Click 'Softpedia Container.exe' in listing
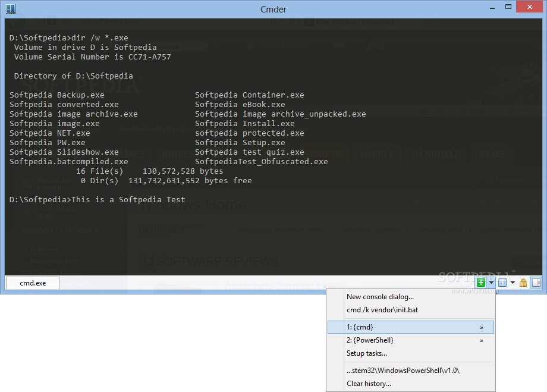 [250, 95]
